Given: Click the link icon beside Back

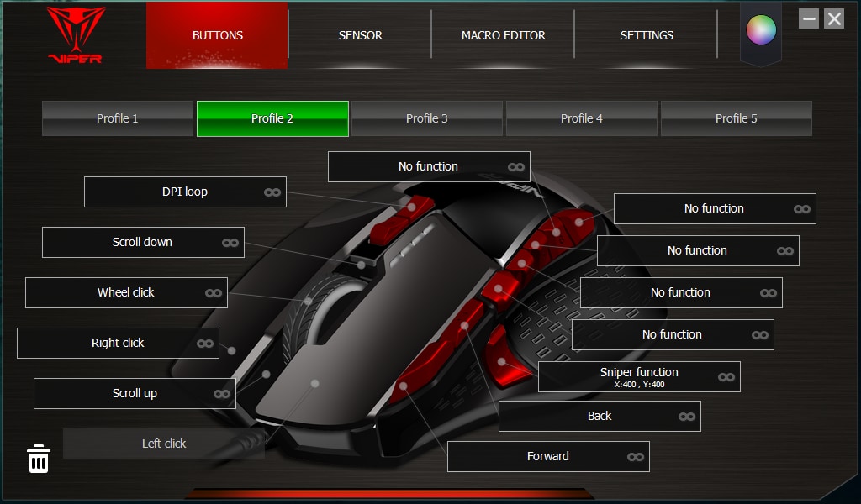Looking at the screenshot, I should pos(687,417).
